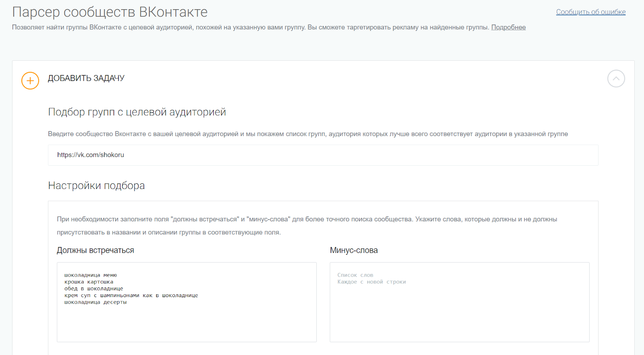Click the "Парсер сообществ ВКонтакте" page title
Viewport: 644px width, 355px height.
coord(110,12)
